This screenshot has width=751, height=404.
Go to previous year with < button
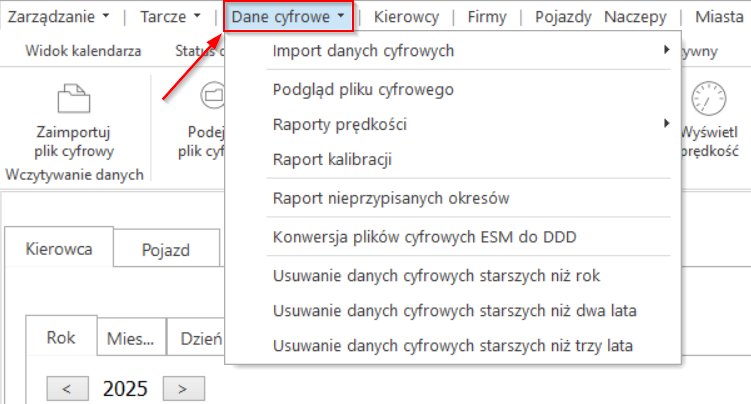[68, 388]
